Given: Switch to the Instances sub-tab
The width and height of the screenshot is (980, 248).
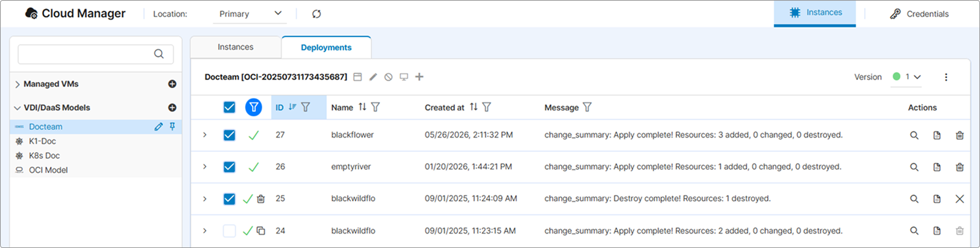Looking at the screenshot, I should tap(235, 47).
